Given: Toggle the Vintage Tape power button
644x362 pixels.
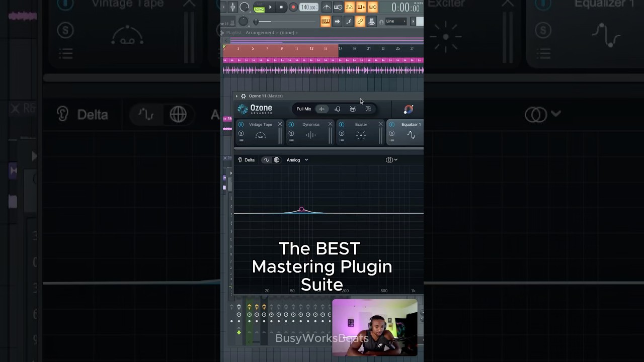Looking at the screenshot, I should (241, 125).
